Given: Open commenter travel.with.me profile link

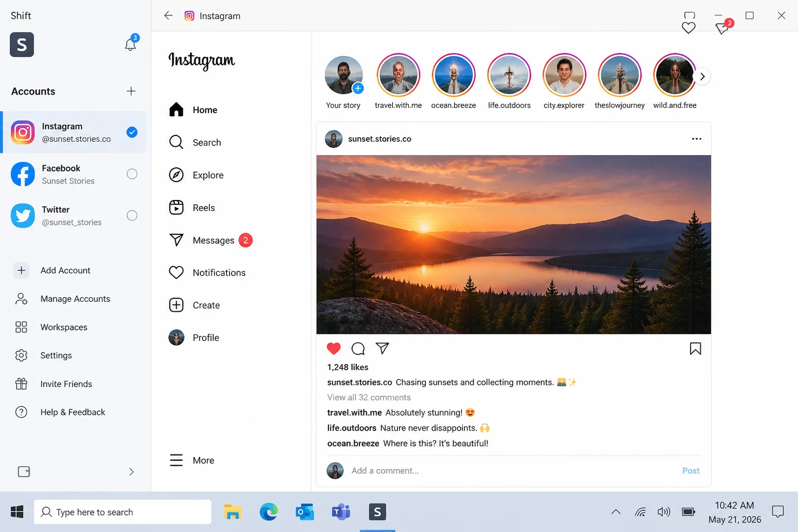Looking at the screenshot, I should [x=354, y=413].
